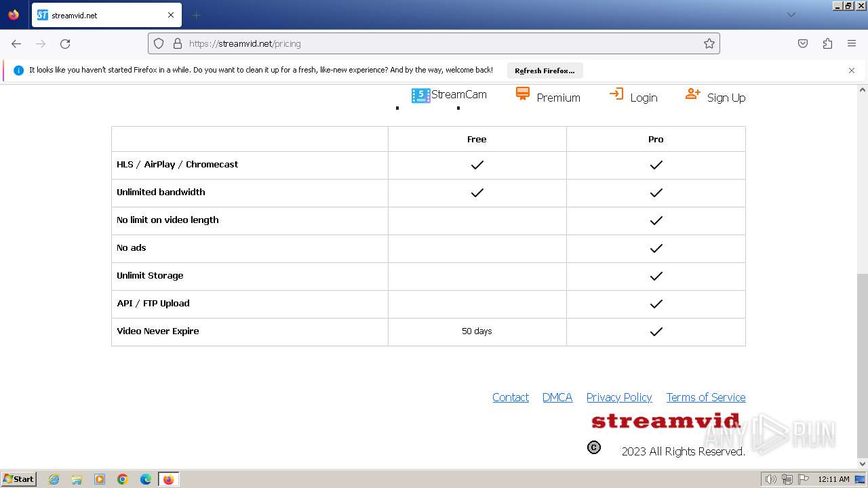Open the Premium page link
The height and width of the screenshot is (488, 868).
558,98
